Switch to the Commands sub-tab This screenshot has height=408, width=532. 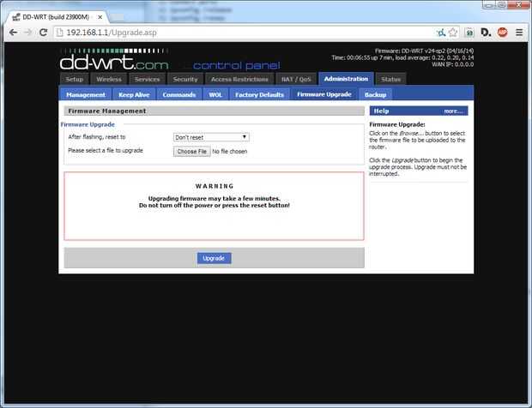click(x=179, y=94)
